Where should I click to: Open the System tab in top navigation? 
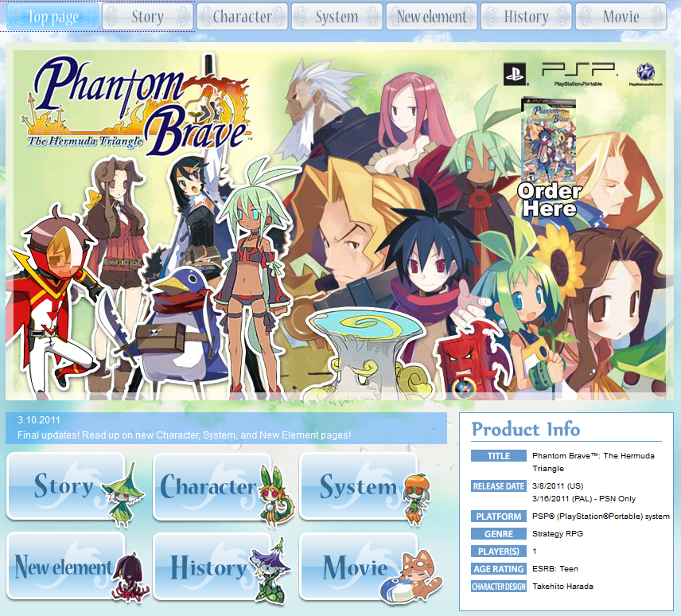tap(337, 17)
